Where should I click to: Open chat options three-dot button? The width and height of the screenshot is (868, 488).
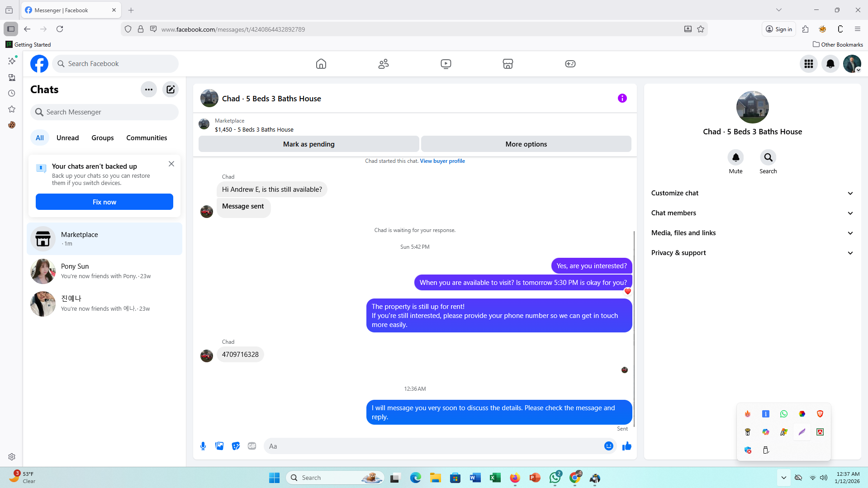pyautogui.click(x=149, y=90)
